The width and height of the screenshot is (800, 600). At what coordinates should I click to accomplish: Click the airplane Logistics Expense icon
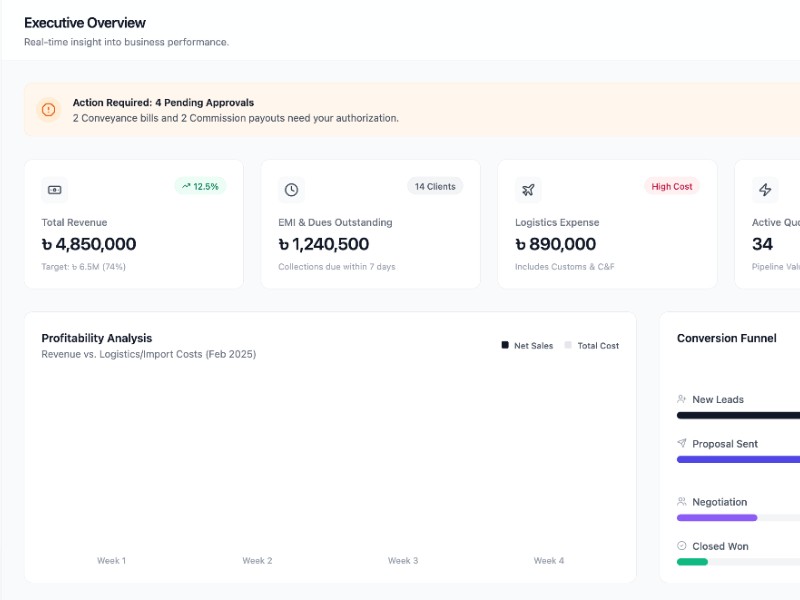coord(528,190)
